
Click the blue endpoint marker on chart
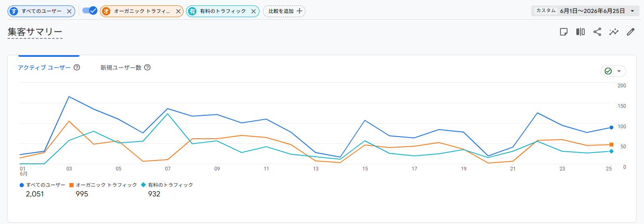[x=611, y=127]
